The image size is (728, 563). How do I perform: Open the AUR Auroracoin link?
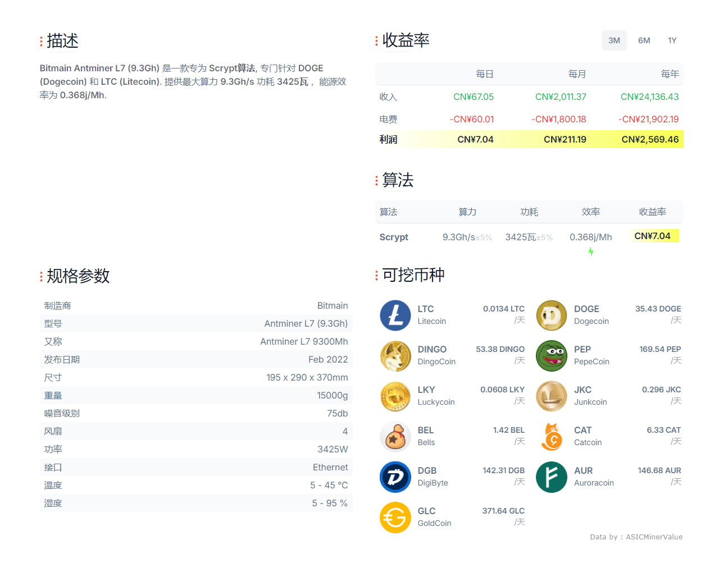[x=594, y=477]
